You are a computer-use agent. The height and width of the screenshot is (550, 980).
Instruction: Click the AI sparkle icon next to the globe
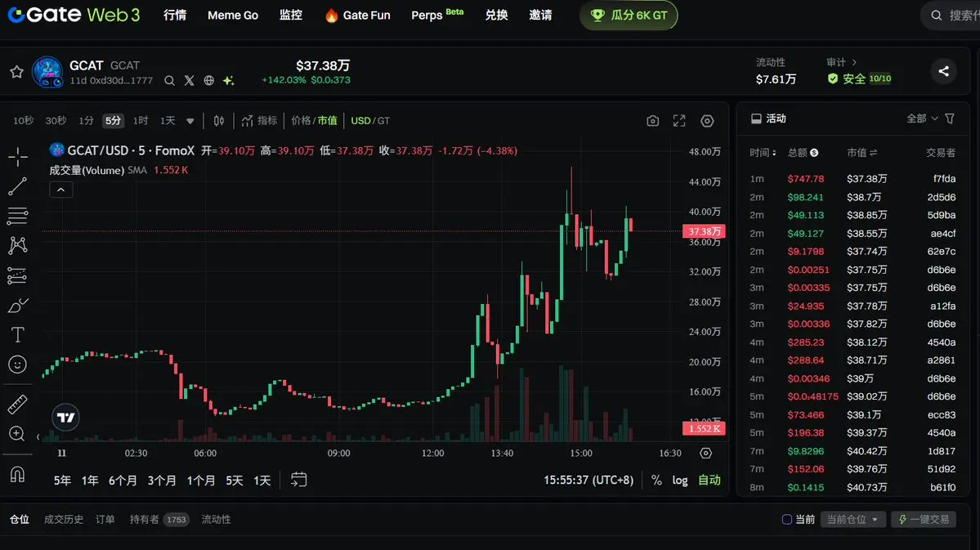(x=229, y=81)
